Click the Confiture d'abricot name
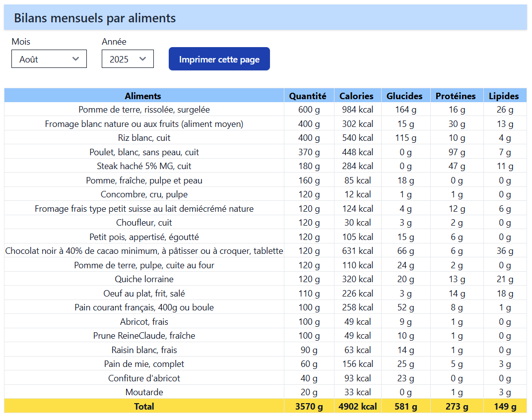The height and width of the screenshot is (420, 532). click(x=144, y=378)
